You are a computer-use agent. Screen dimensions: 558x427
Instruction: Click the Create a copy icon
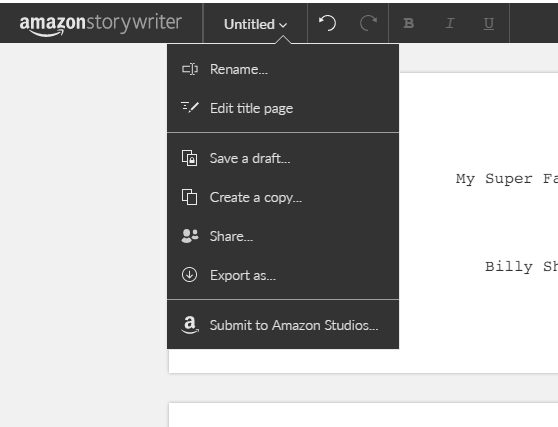click(189, 197)
